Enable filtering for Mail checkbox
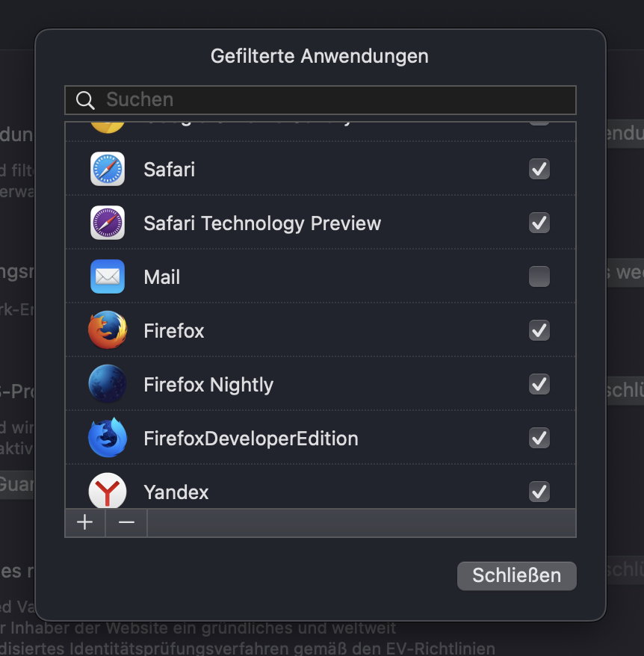 tap(539, 276)
